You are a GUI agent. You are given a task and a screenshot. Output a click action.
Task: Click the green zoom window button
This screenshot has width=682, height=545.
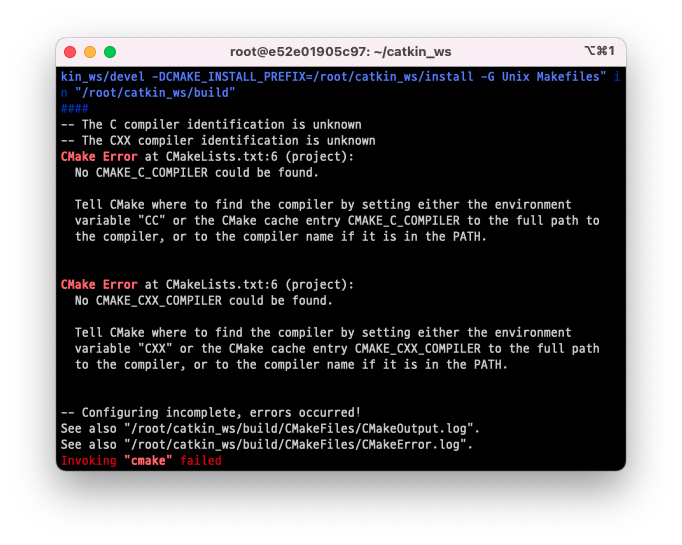point(110,52)
